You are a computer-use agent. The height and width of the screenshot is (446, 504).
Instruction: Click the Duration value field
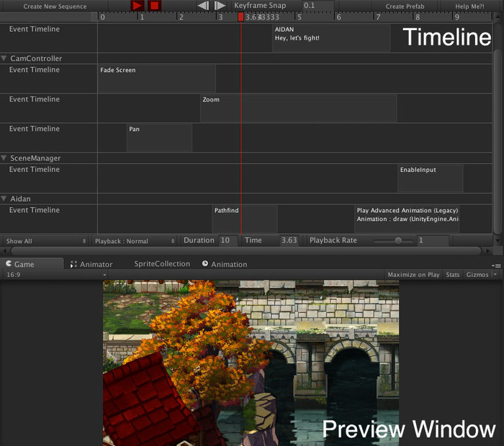228,240
